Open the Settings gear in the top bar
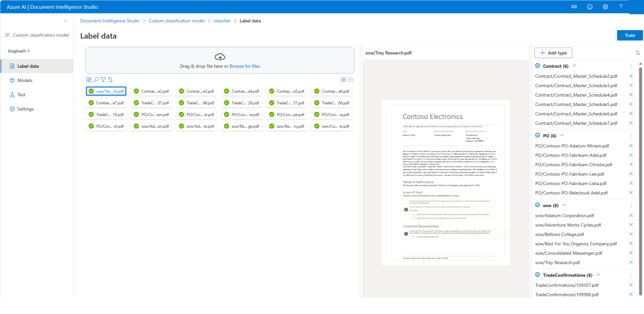The image size is (644, 314). pos(605,7)
